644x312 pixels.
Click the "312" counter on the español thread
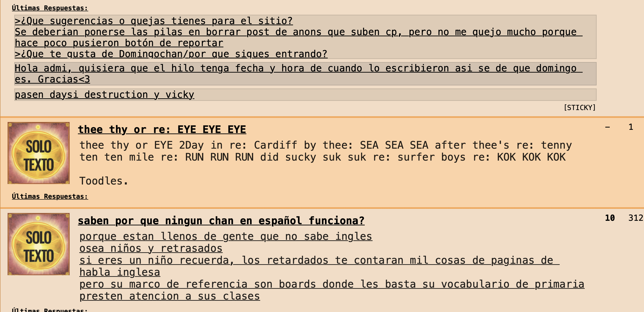point(635,218)
